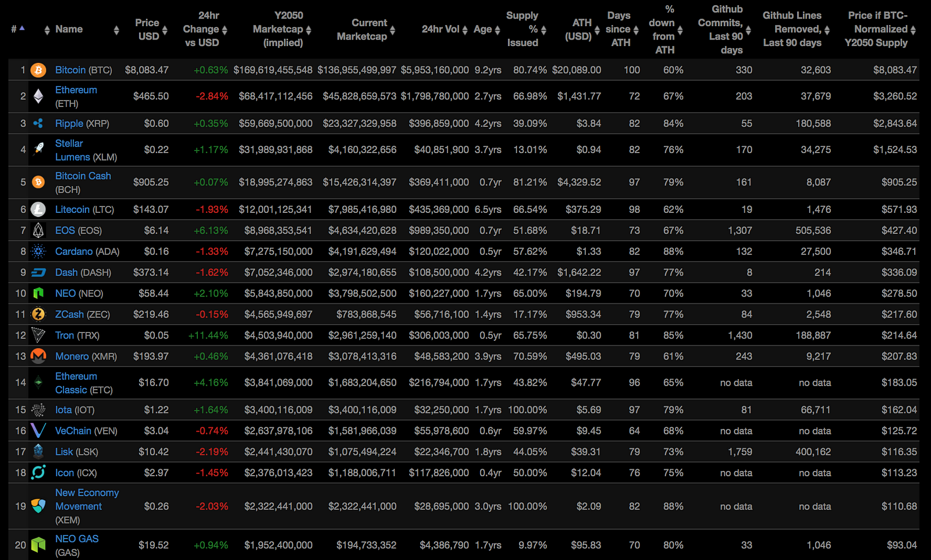Click the Lisk logo icon
The width and height of the screenshot is (931, 560).
tap(38, 452)
